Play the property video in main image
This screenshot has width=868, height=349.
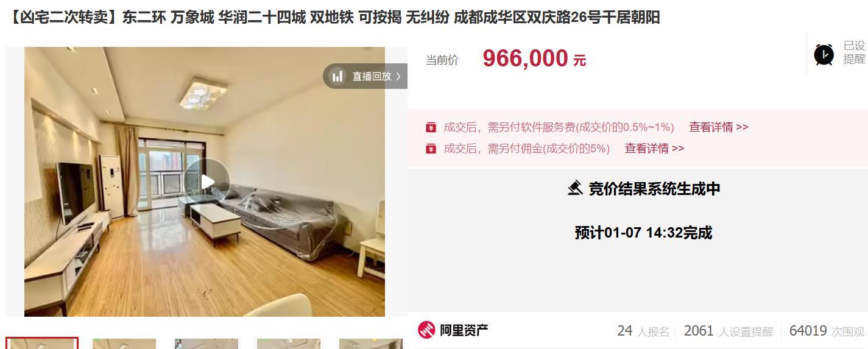coord(207,182)
